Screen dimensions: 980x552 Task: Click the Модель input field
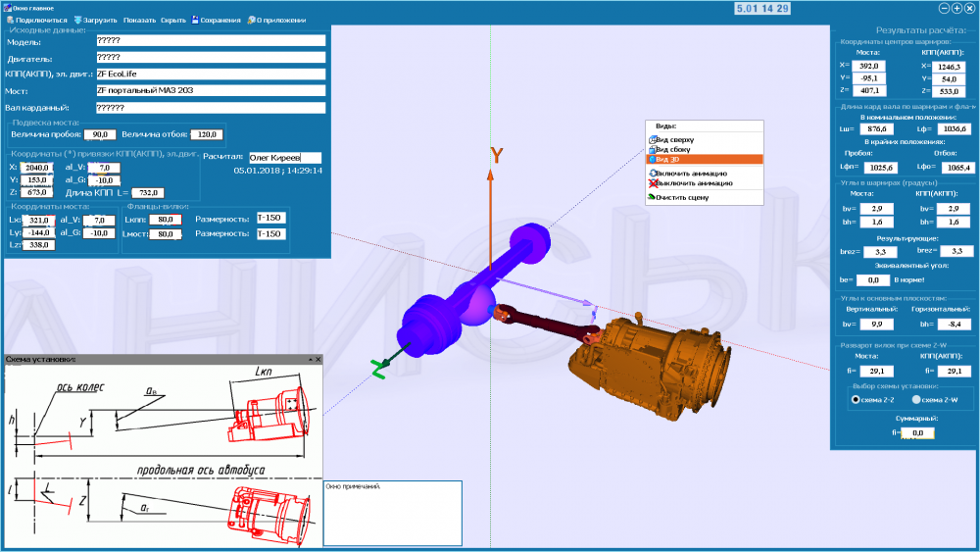point(211,40)
